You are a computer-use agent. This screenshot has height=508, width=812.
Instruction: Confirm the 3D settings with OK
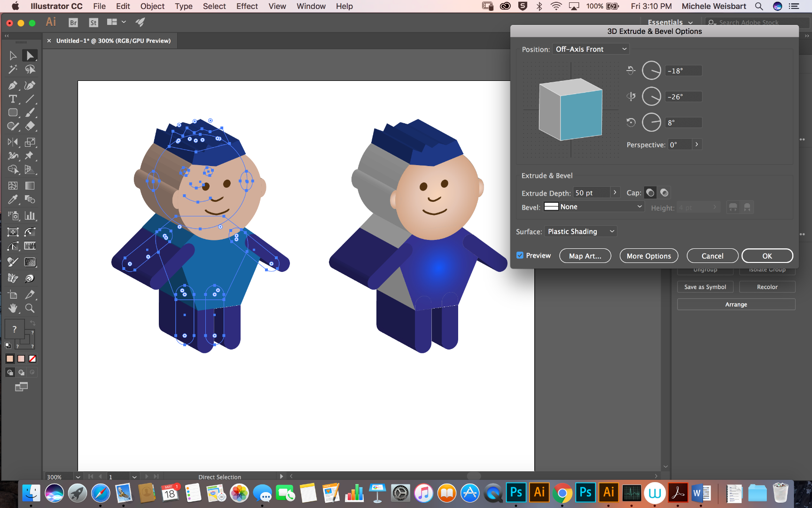767,256
